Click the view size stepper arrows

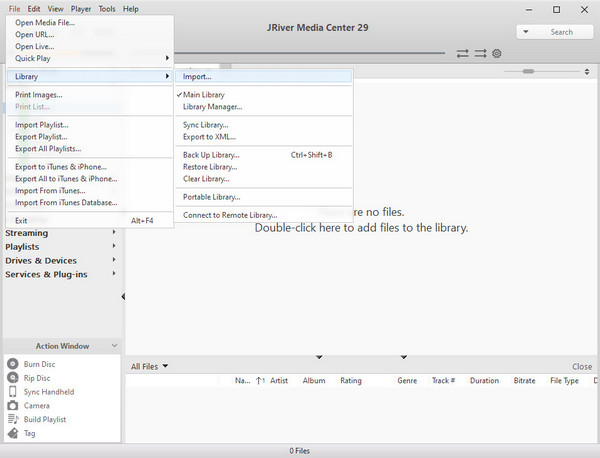587,72
